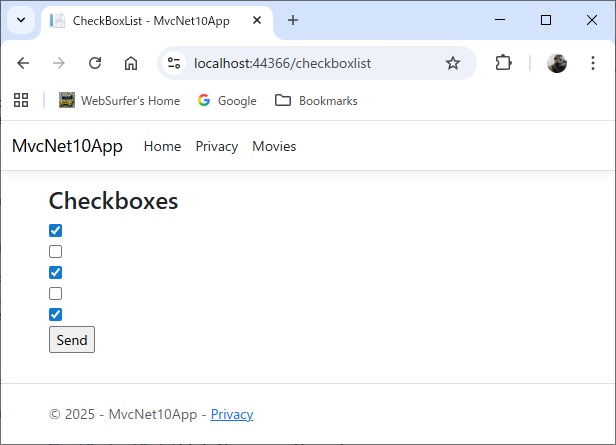Navigate to Movies in the navbar
Viewport: 616px width, 445px height.
(274, 146)
